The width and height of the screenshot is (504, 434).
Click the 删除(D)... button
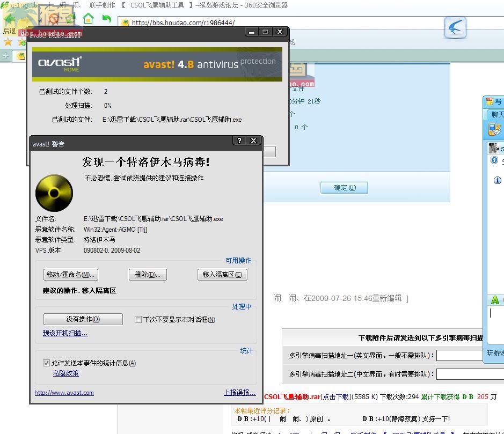click(x=148, y=275)
